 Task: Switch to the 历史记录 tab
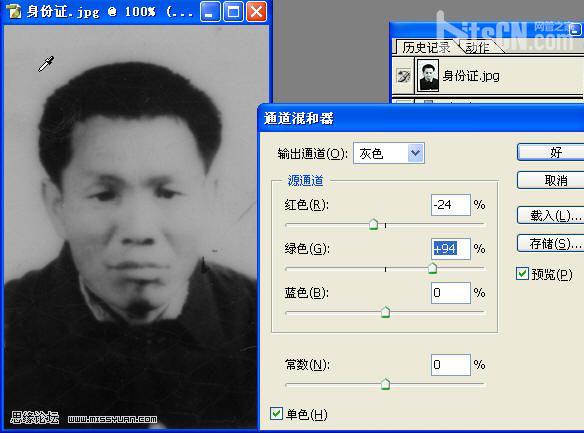pos(426,48)
